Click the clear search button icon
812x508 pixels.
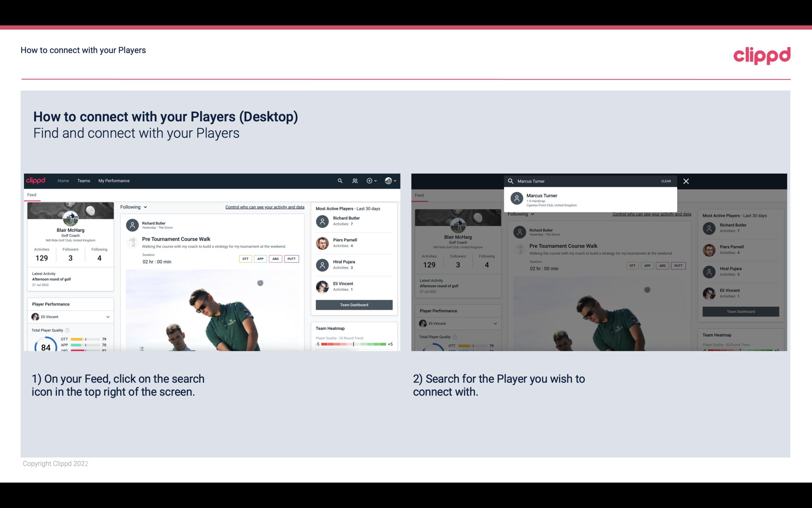666,181
